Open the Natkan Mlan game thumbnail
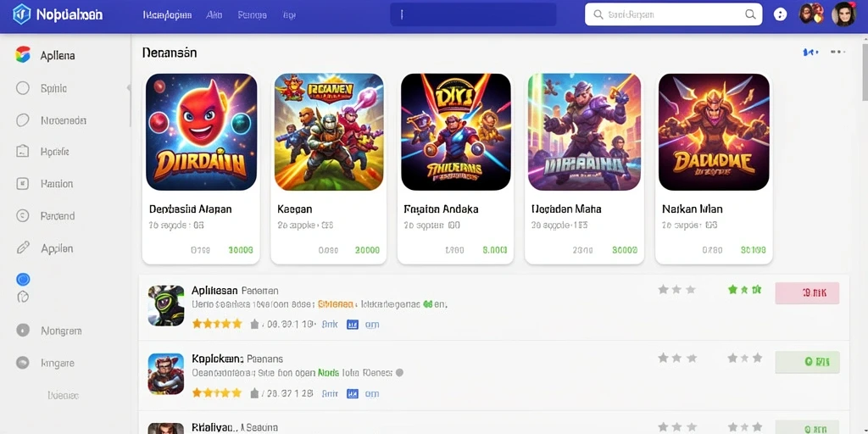The height and width of the screenshot is (434, 868). click(x=714, y=131)
